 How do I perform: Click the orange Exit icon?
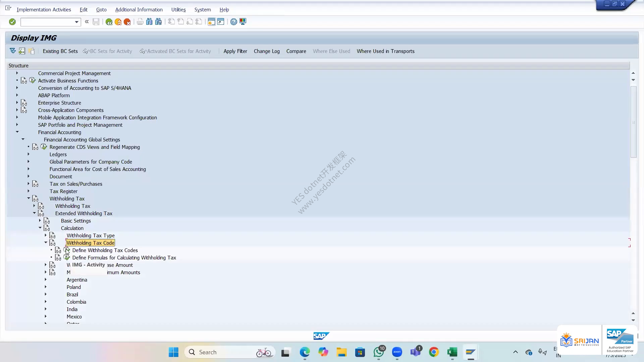[x=118, y=22]
